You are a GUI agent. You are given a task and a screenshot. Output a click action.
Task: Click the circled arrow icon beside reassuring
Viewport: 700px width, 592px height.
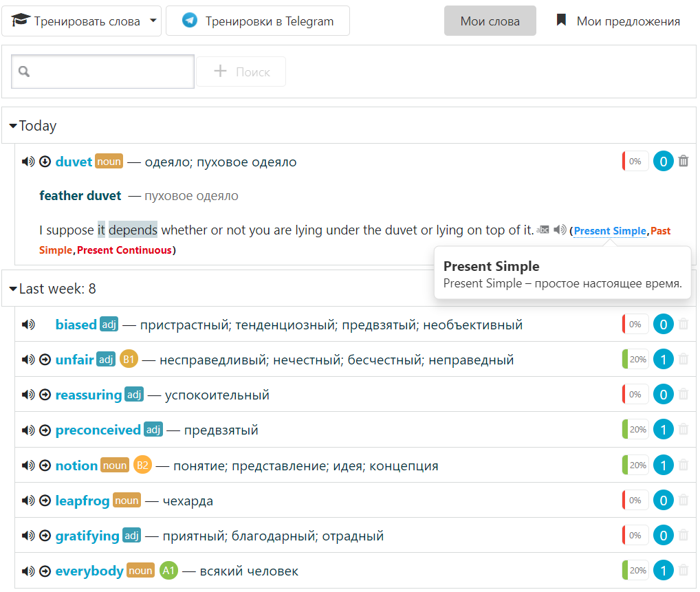tap(45, 394)
